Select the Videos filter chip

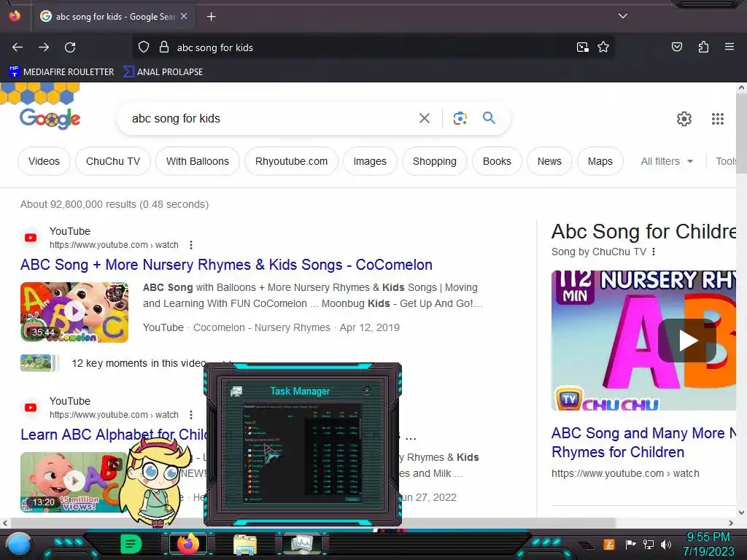(x=44, y=161)
